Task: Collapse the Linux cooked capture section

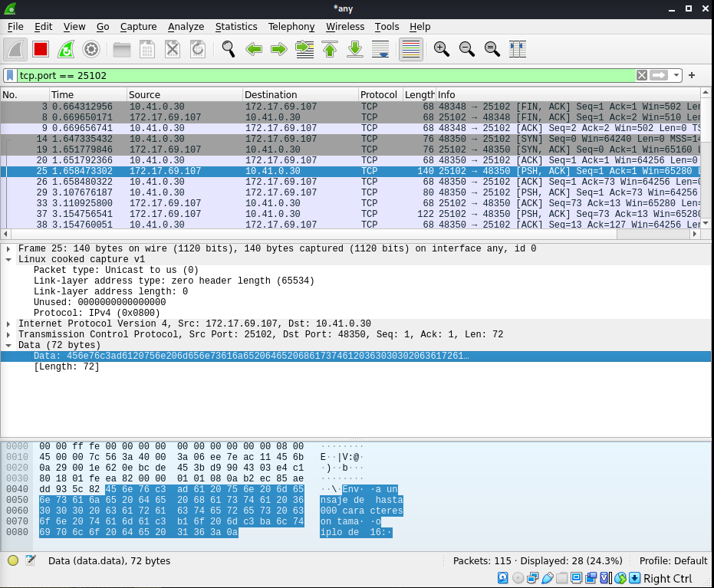Action: coord(8,259)
